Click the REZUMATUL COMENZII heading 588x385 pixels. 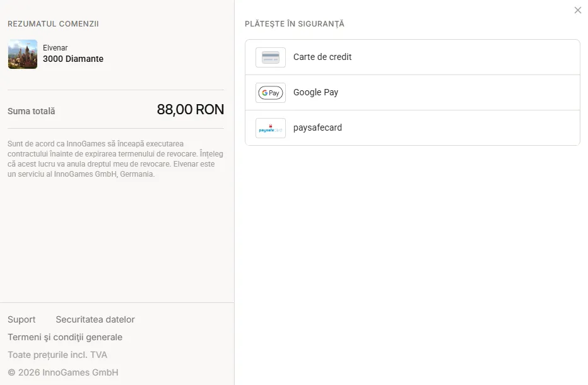53,23
